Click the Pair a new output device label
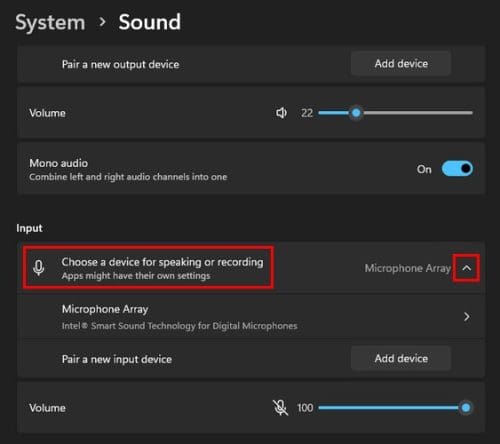500x444 pixels. click(x=120, y=64)
